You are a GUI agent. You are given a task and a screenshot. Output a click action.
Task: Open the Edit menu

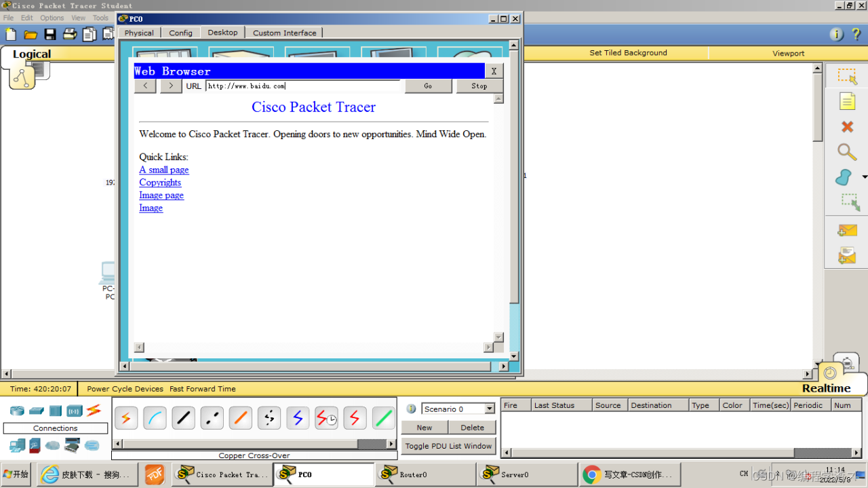click(x=27, y=18)
